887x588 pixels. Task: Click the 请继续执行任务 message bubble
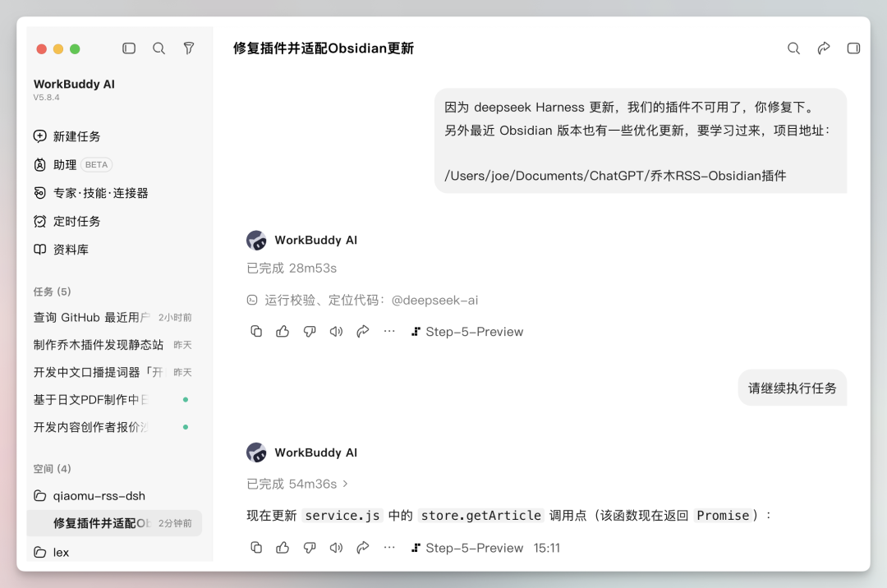pos(792,388)
